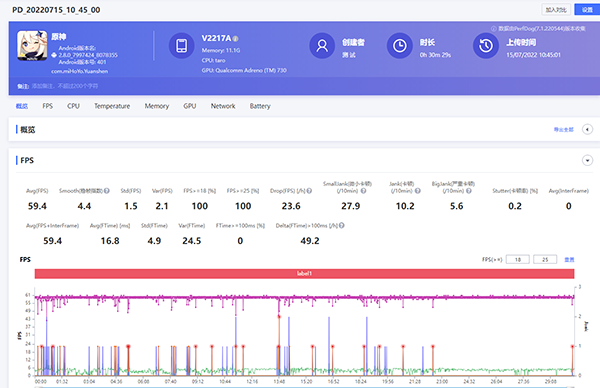The image size is (600, 388).
Task: Click the upload timestamp 15/07/2022 10:45:01
Action: click(x=533, y=55)
